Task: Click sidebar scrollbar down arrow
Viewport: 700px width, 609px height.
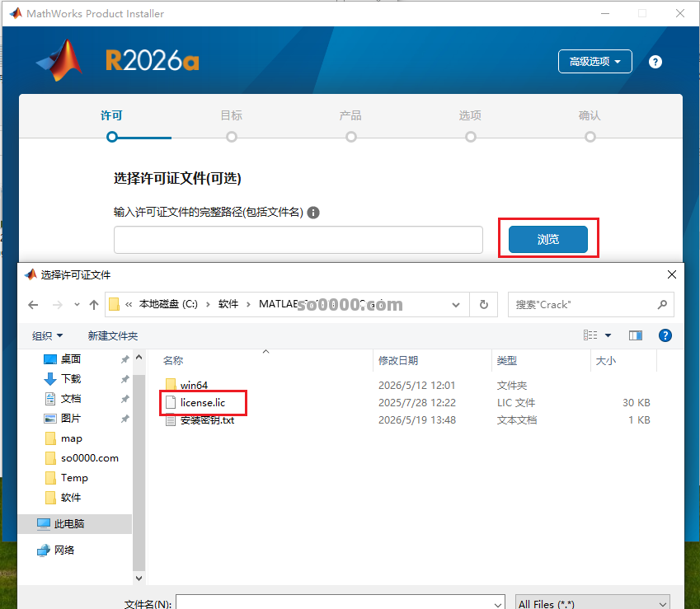Action: (x=139, y=578)
